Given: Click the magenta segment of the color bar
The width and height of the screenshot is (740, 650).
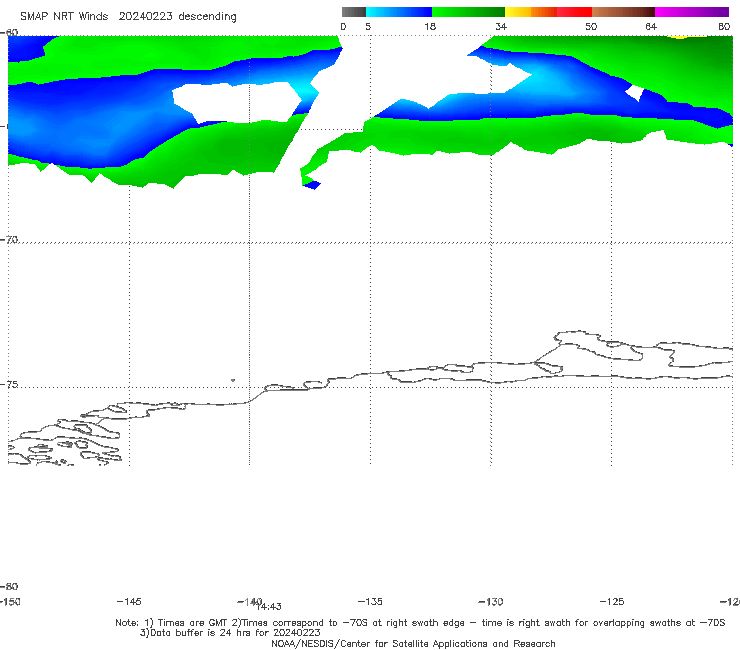Looking at the screenshot, I should point(692,12).
